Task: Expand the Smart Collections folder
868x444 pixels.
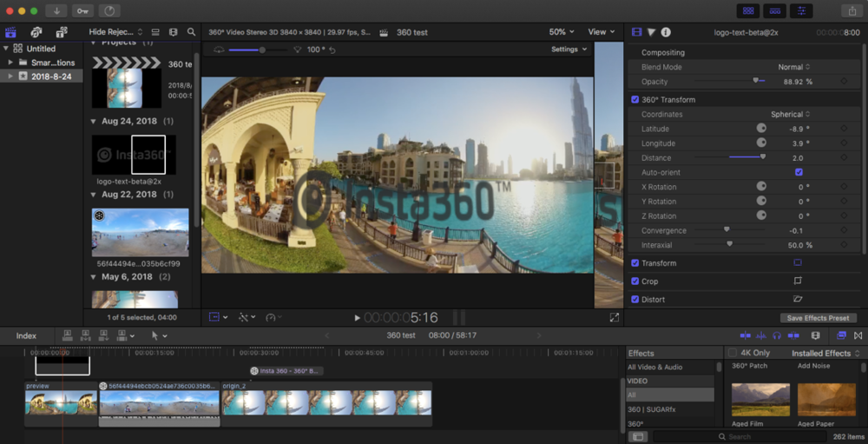Action: tap(10, 63)
